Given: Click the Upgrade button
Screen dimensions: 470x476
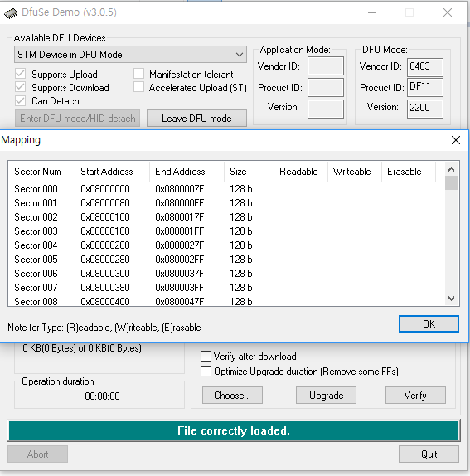Looking at the screenshot, I should tap(326, 396).
